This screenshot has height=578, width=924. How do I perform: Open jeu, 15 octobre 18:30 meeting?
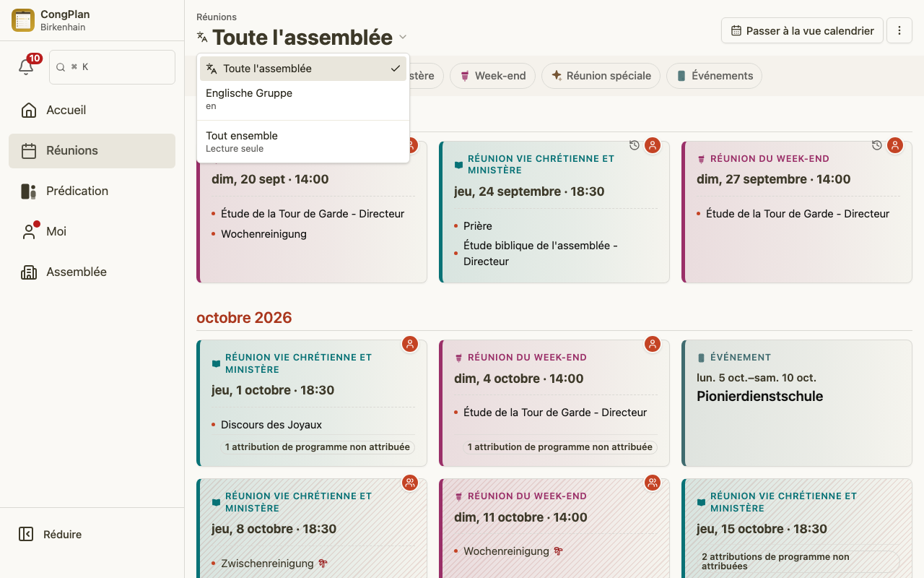(x=797, y=528)
